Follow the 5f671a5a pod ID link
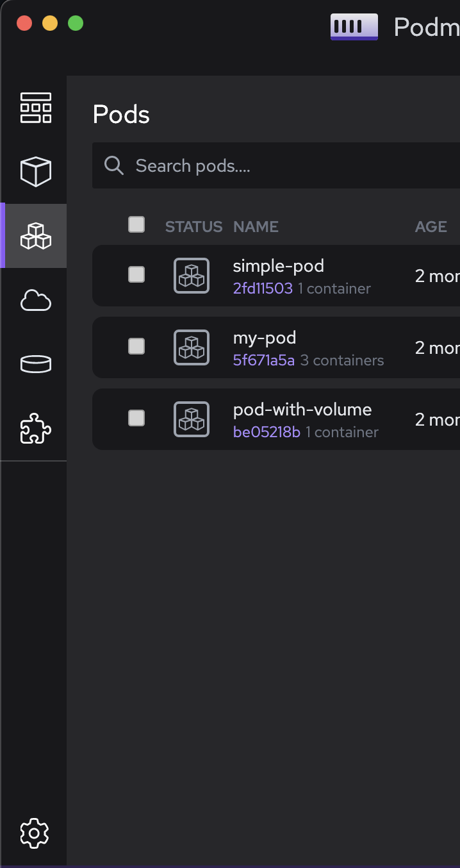Screen dimensions: 460x868 [x=265, y=360]
